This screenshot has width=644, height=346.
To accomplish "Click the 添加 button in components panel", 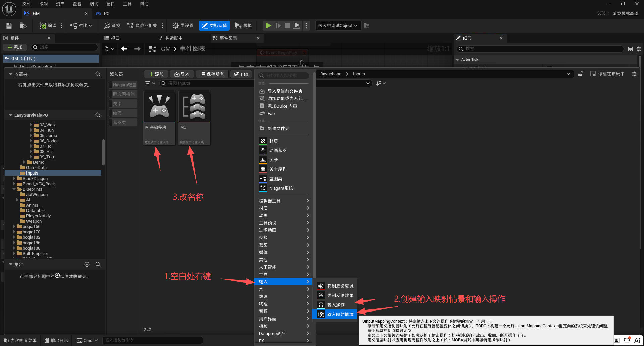I will point(15,47).
